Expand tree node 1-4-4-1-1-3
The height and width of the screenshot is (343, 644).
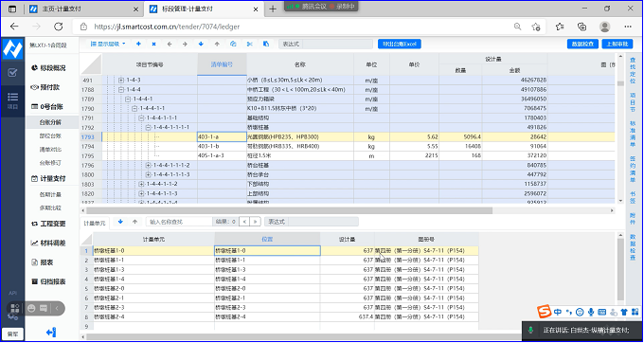click(141, 193)
